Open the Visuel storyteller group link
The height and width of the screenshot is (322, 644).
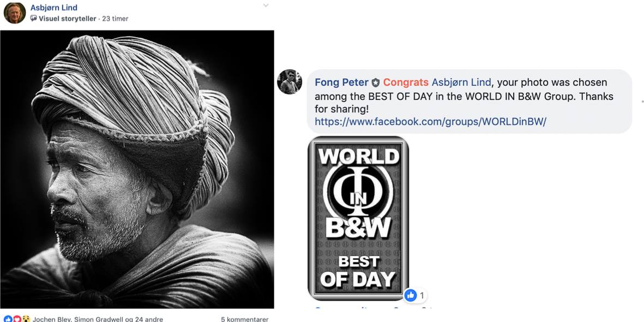68,19
